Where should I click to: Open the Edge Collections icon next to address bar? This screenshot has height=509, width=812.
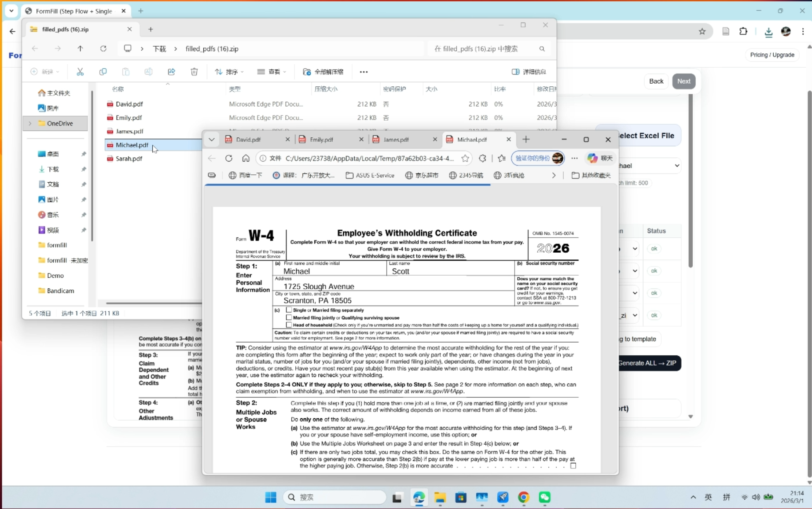[501, 158]
